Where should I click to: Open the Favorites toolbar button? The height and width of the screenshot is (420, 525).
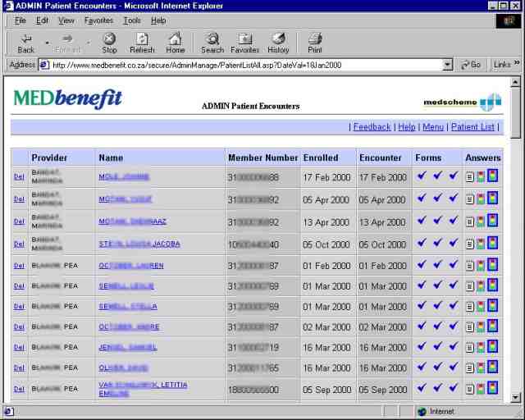click(x=244, y=43)
